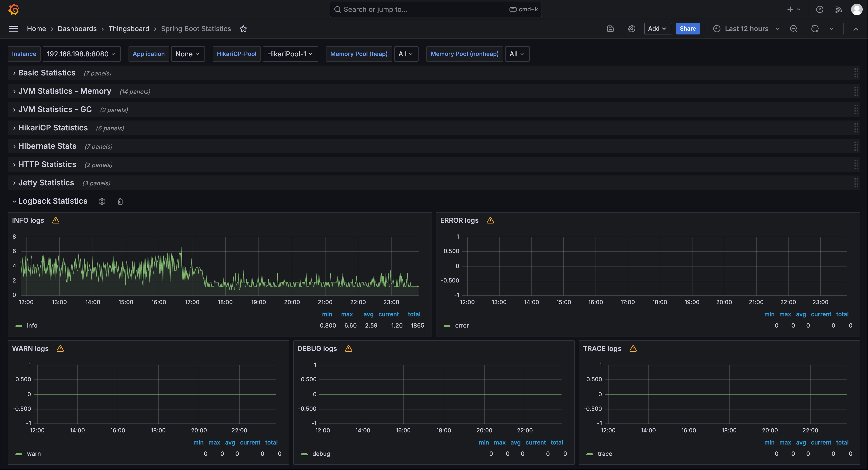Open the HikariPool-1 dropdown
This screenshot has width=868, height=470.
(290, 54)
